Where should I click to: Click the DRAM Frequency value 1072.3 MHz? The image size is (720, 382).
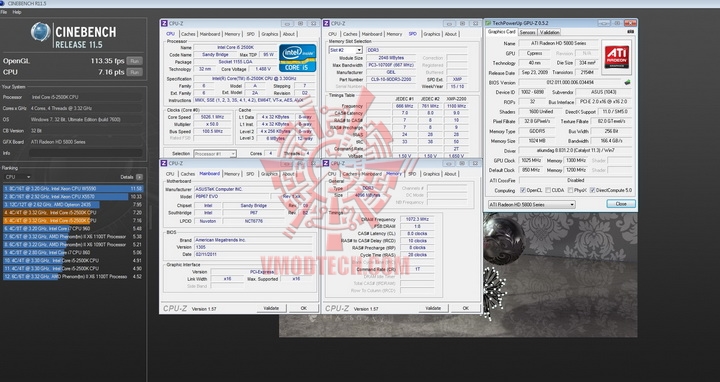tap(417, 219)
